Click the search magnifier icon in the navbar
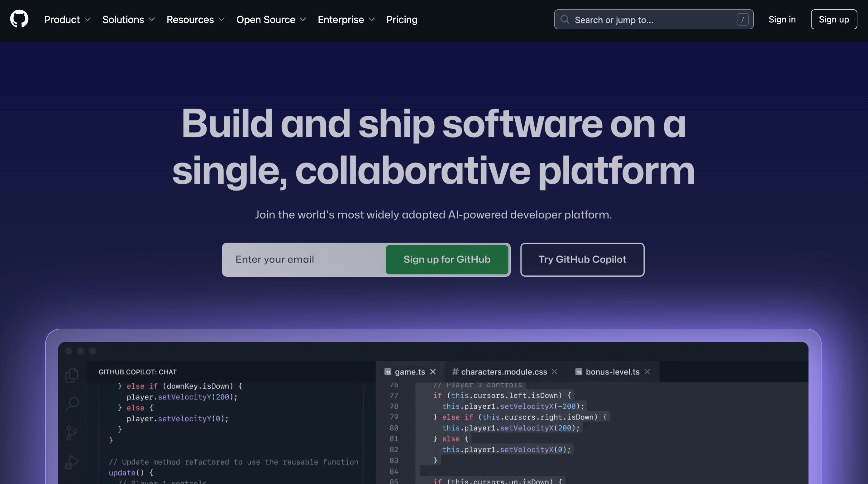868x484 pixels. click(565, 20)
